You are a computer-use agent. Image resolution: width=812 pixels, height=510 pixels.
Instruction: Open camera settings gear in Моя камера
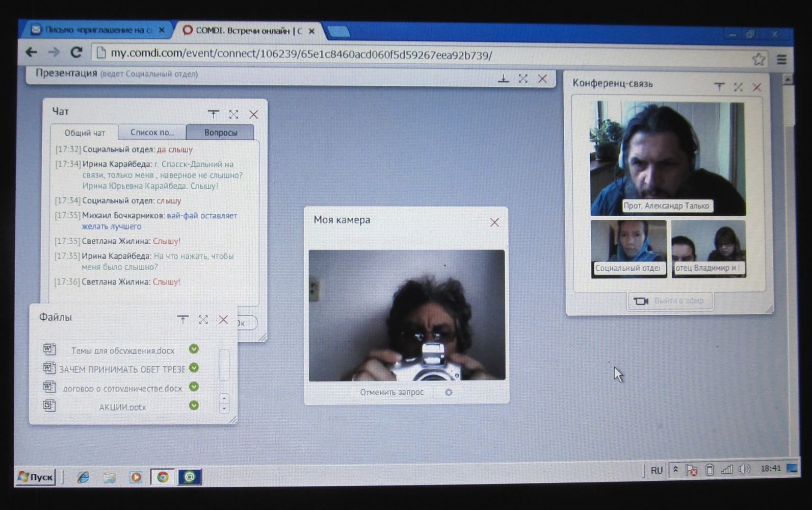coord(449,392)
